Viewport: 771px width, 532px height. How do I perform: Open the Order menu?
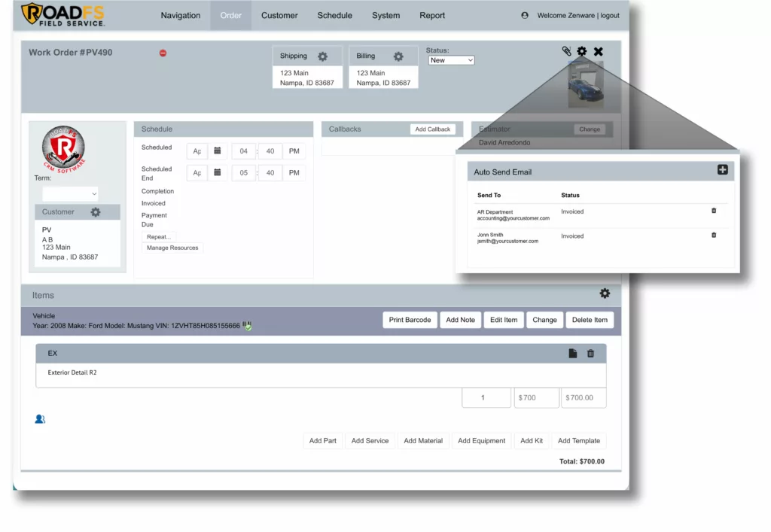[230, 15]
